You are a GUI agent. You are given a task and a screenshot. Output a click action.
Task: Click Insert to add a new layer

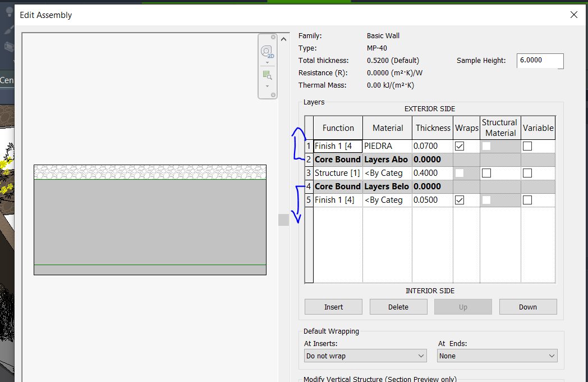coord(333,307)
